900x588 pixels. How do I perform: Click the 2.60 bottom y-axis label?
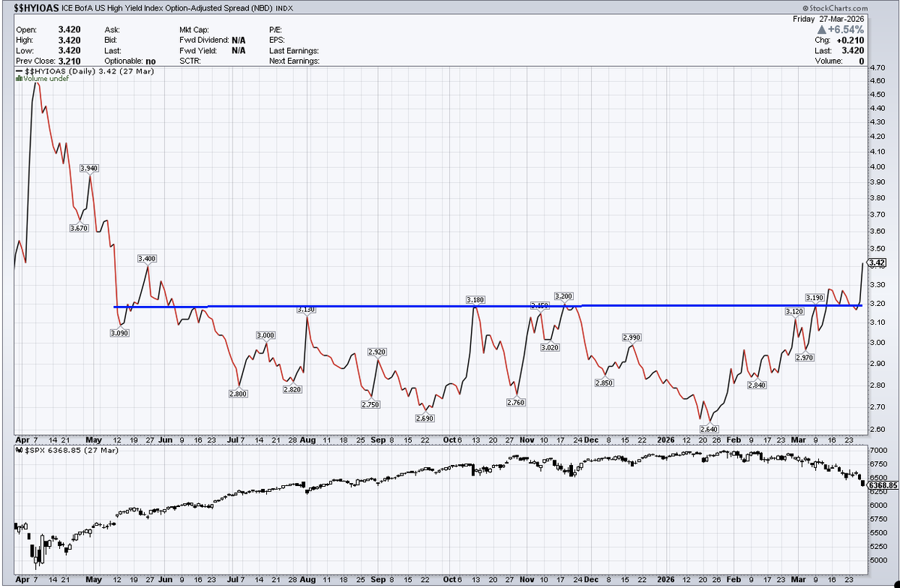coord(877,430)
